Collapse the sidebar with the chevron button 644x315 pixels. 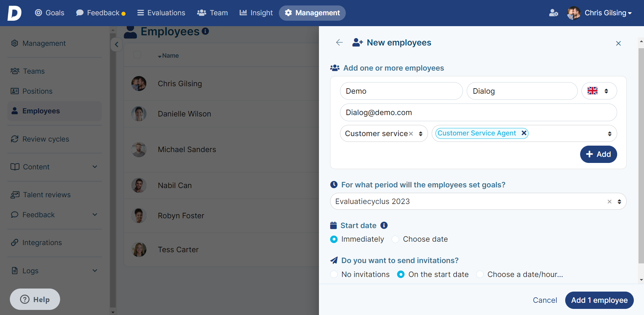[x=117, y=44]
